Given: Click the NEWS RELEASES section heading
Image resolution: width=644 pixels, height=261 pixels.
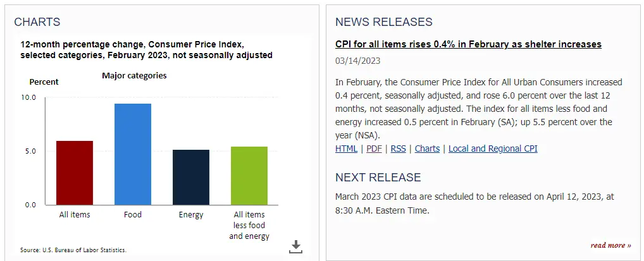Looking at the screenshot, I should pyautogui.click(x=384, y=22).
